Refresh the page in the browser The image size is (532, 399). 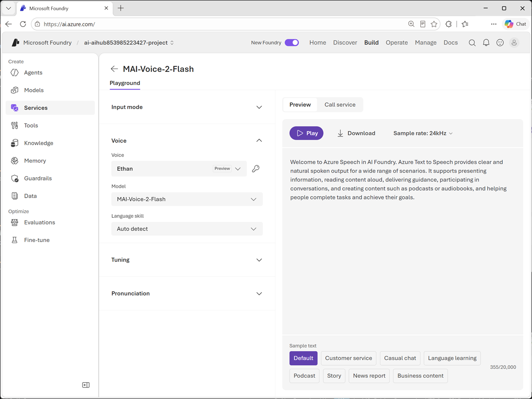pyautogui.click(x=23, y=24)
